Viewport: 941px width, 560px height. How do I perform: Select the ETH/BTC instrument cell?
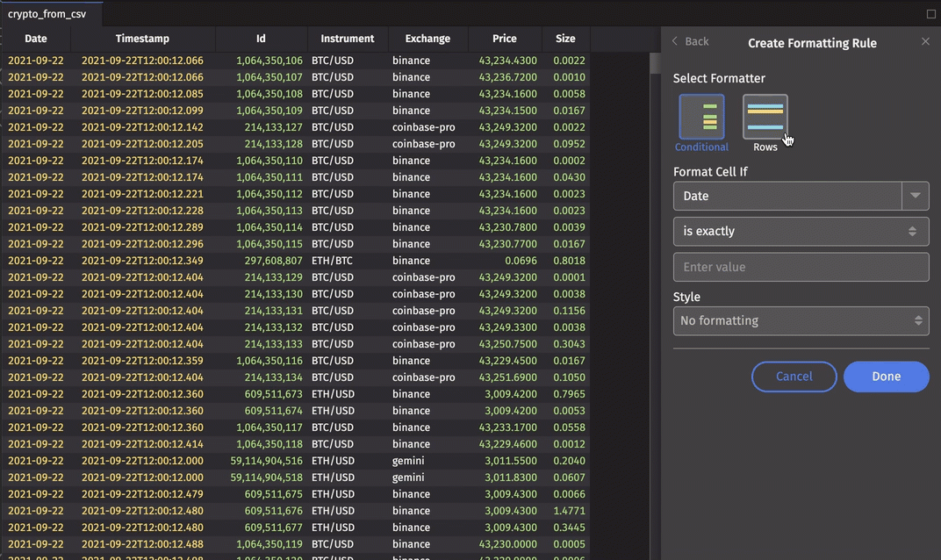[333, 261]
